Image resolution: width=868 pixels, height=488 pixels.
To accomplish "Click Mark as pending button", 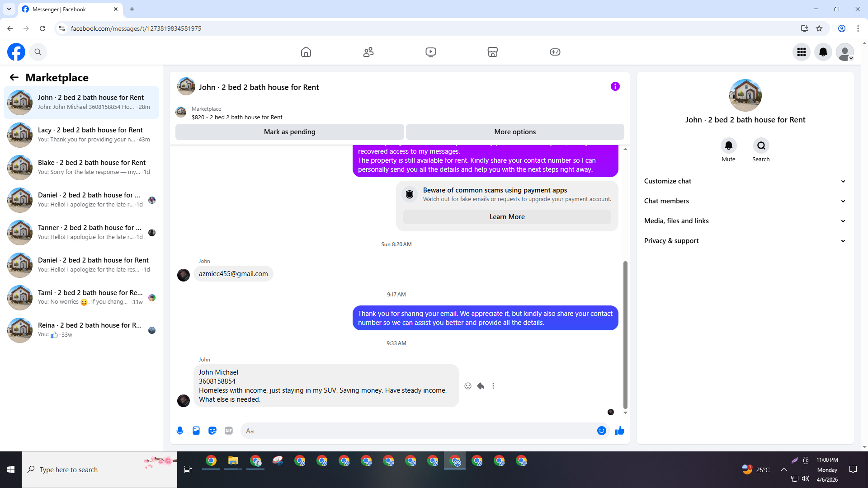I will click(289, 132).
